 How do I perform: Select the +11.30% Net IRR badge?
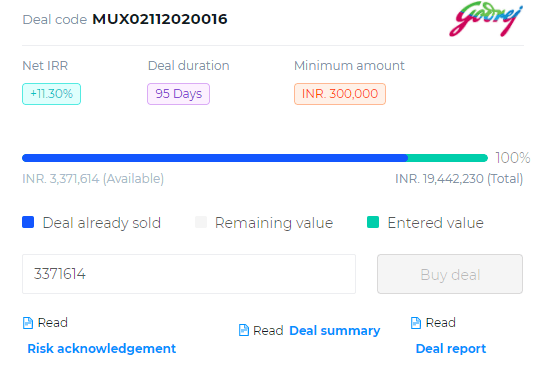51,94
